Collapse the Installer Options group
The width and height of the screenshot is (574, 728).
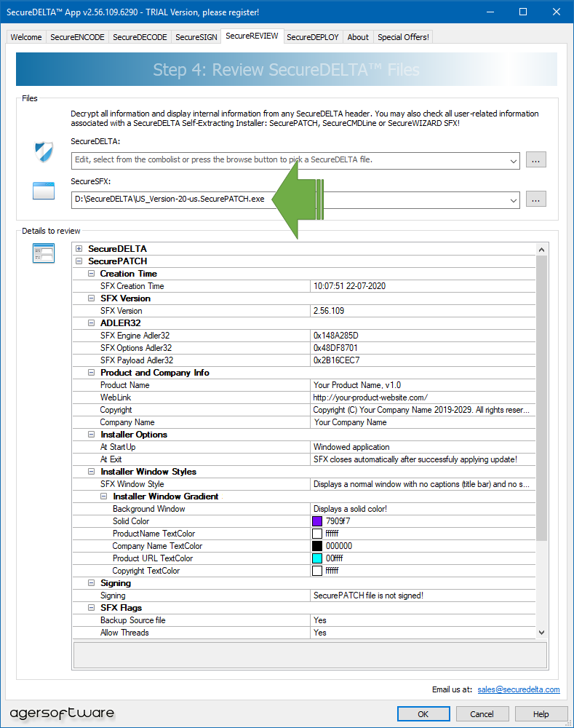point(92,435)
